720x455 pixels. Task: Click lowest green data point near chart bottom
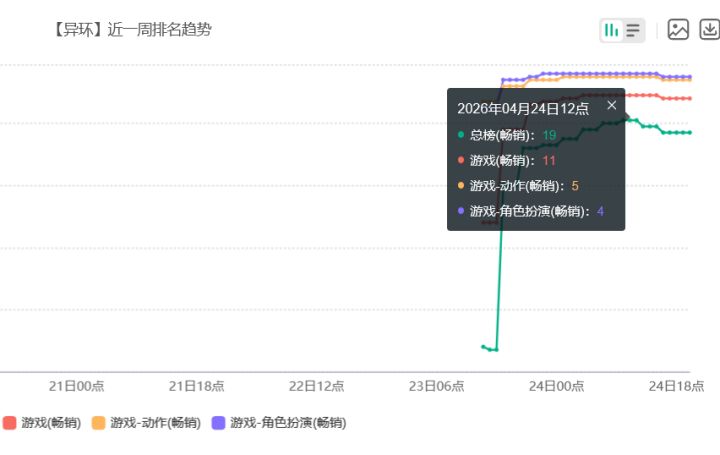[x=496, y=350]
